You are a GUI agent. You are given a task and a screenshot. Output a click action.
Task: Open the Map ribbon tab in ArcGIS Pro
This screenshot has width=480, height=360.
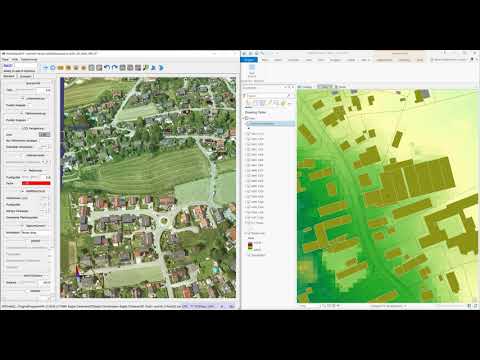[x=265, y=60]
